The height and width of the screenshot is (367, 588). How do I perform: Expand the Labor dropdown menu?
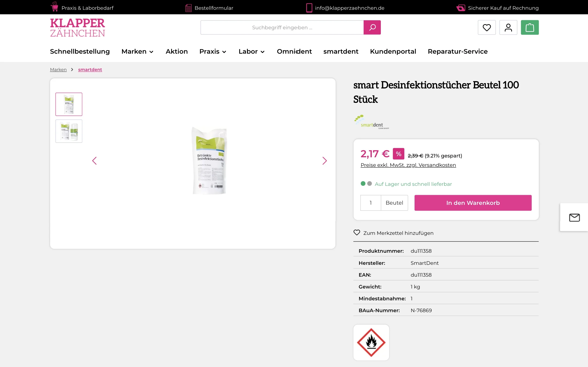(x=252, y=52)
